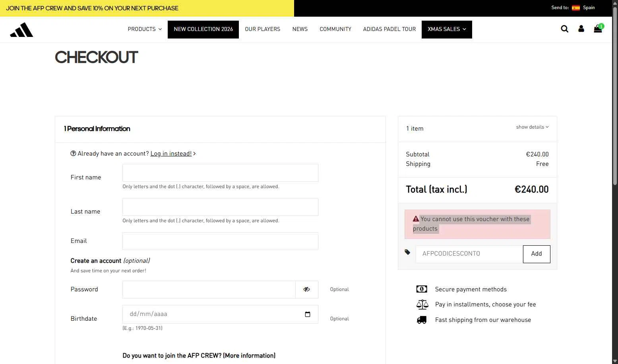Click the secure payment methods money icon
The image size is (618, 364).
point(422,289)
